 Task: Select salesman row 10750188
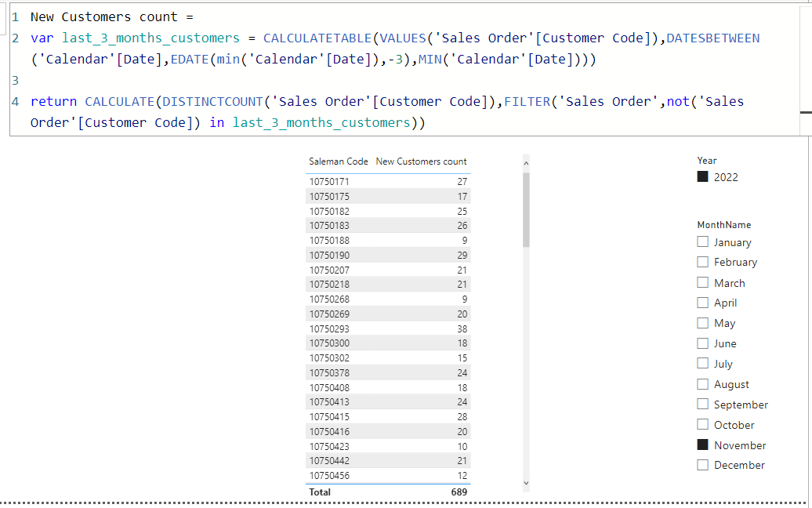click(x=388, y=241)
